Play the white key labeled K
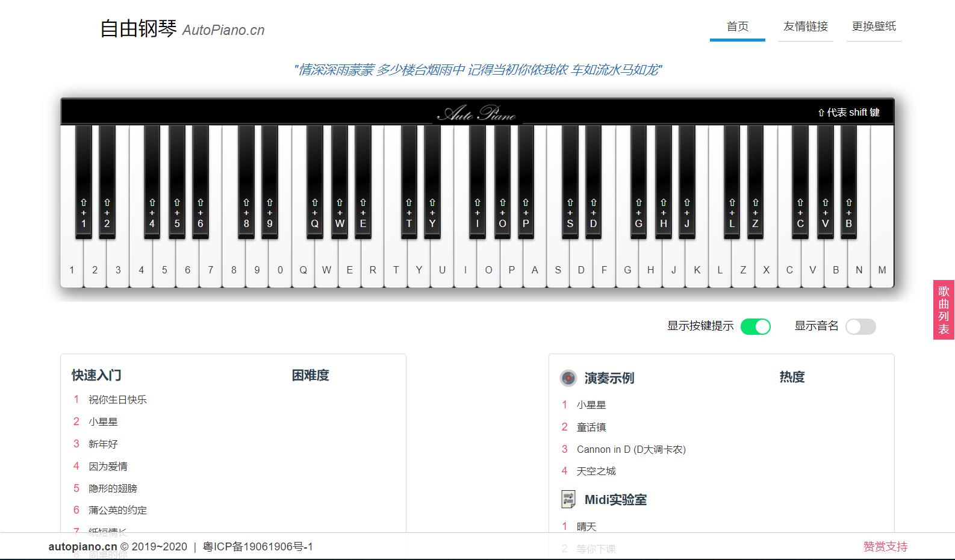This screenshot has width=955, height=560. click(x=697, y=265)
